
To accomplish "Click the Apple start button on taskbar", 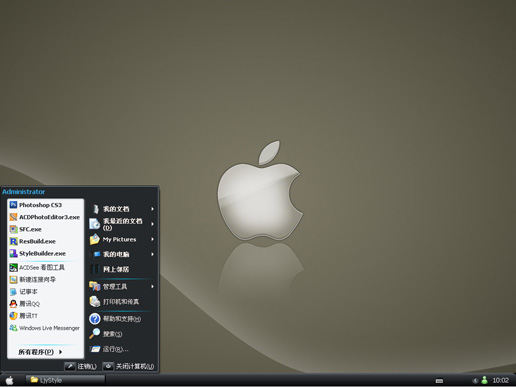I will point(10,380).
